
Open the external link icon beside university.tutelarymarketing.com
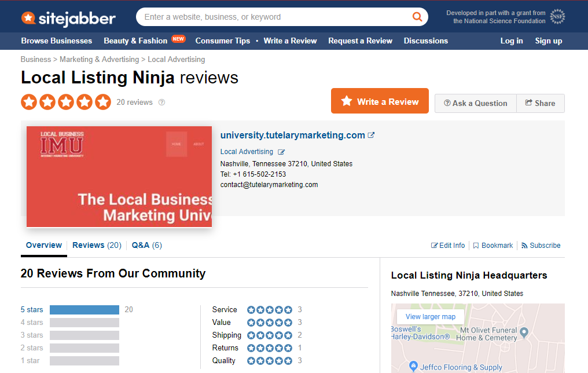click(371, 135)
